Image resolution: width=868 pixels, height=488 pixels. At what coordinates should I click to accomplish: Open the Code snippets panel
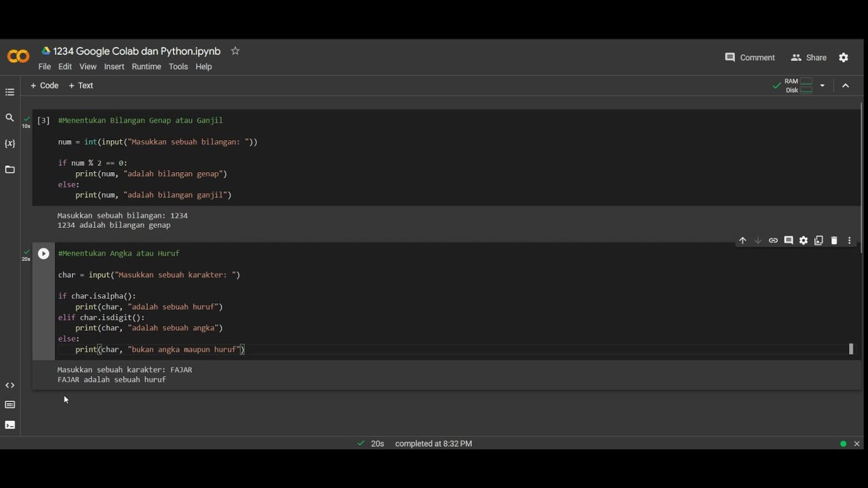pos(9,386)
